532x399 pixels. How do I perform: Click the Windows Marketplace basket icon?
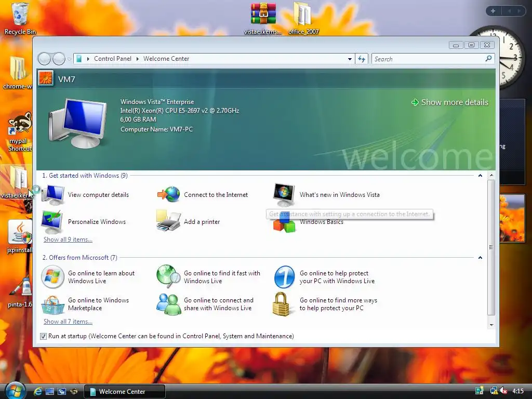(x=52, y=304)
